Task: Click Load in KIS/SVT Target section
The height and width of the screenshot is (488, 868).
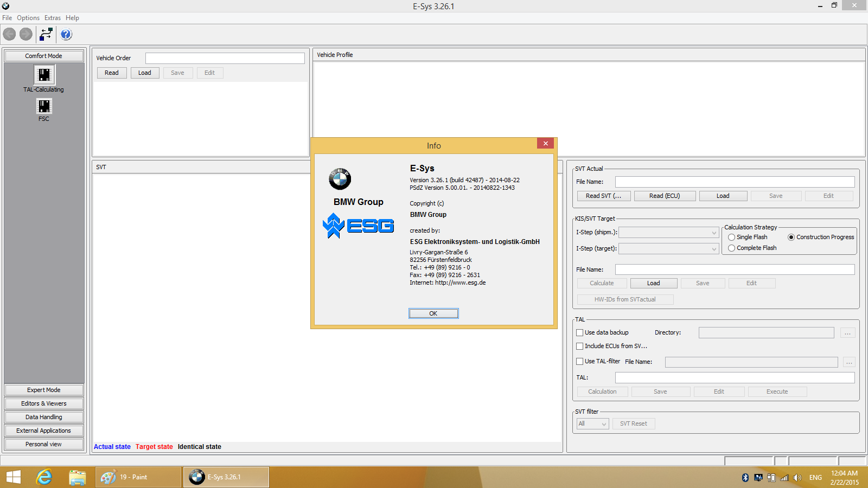Action: point(654,283)
